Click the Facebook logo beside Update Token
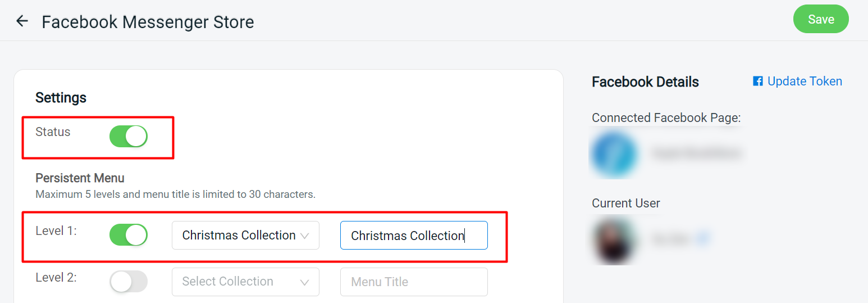Screen dimensions: 868x303 click(x=758, y=82)
